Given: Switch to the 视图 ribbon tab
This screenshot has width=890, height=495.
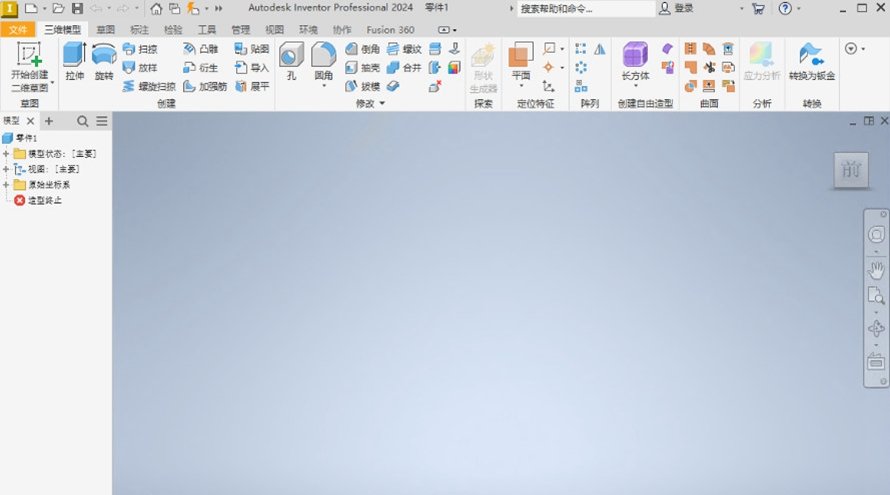Looking at the screenshot, I should coord(274,30).
